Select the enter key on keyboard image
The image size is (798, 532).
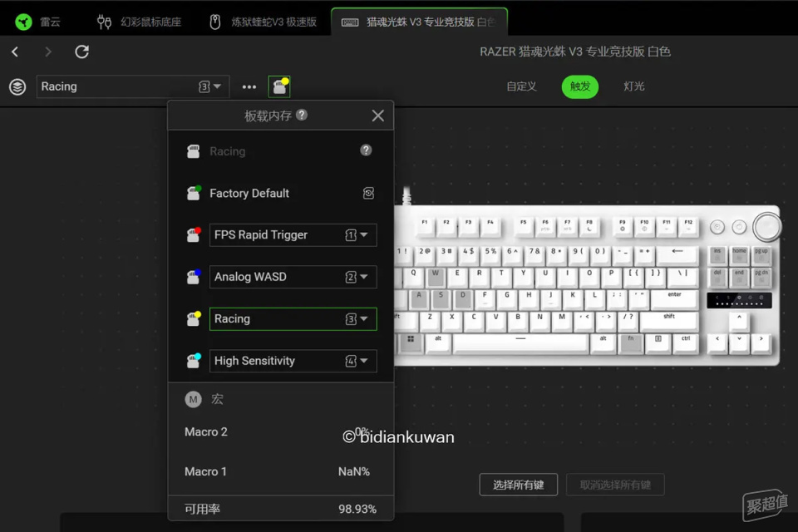[x=674, y=298]
